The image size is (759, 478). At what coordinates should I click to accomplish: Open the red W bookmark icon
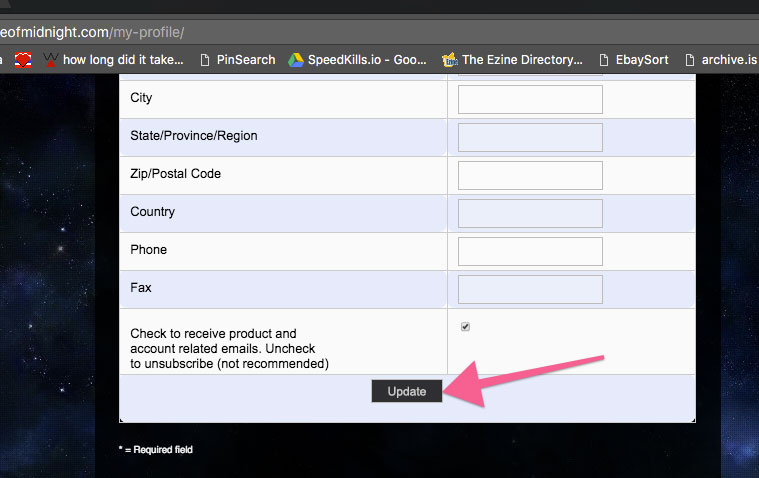tap(50, 60)
